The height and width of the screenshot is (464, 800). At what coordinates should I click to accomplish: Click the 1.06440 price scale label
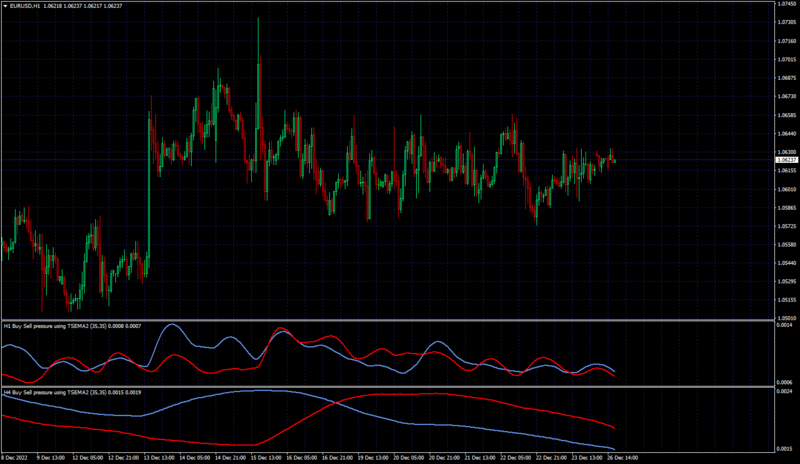coord(786,134)
